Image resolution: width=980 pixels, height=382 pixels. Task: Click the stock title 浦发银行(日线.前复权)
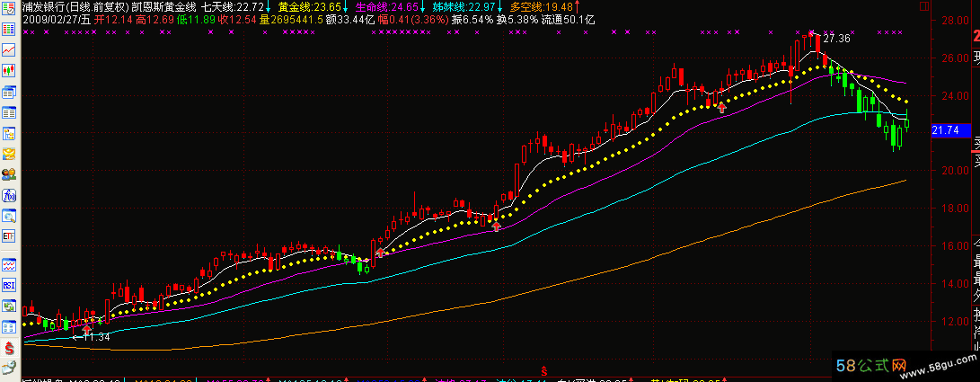[x=75, y=7]
